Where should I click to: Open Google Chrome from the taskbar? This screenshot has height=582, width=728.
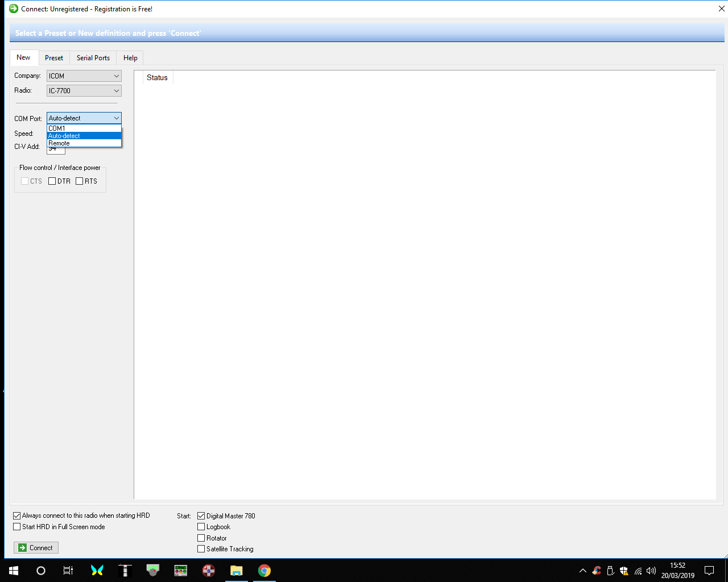[x=264, y=571]
